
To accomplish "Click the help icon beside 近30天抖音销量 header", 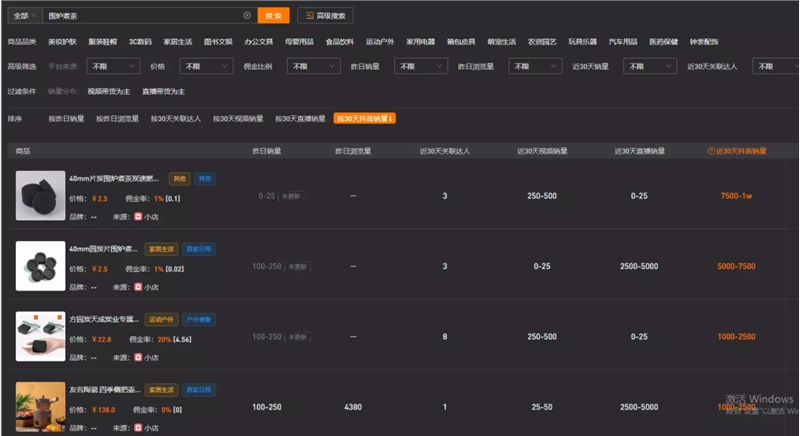I will 711,151.
